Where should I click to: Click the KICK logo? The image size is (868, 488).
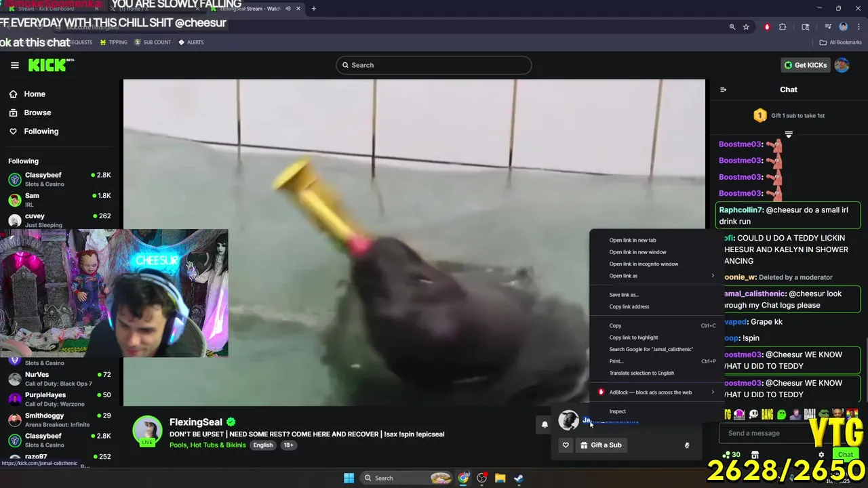50,65
